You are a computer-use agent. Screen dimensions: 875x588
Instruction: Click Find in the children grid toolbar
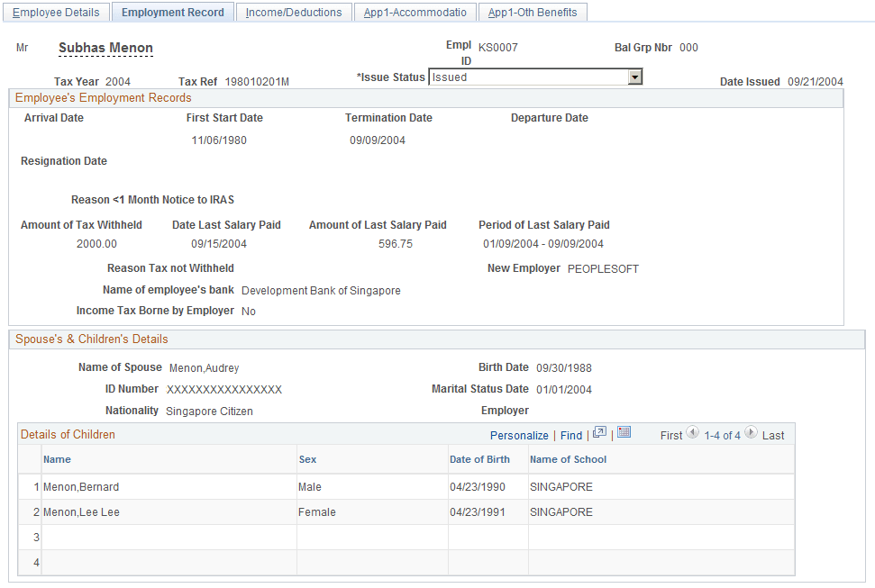570,435
